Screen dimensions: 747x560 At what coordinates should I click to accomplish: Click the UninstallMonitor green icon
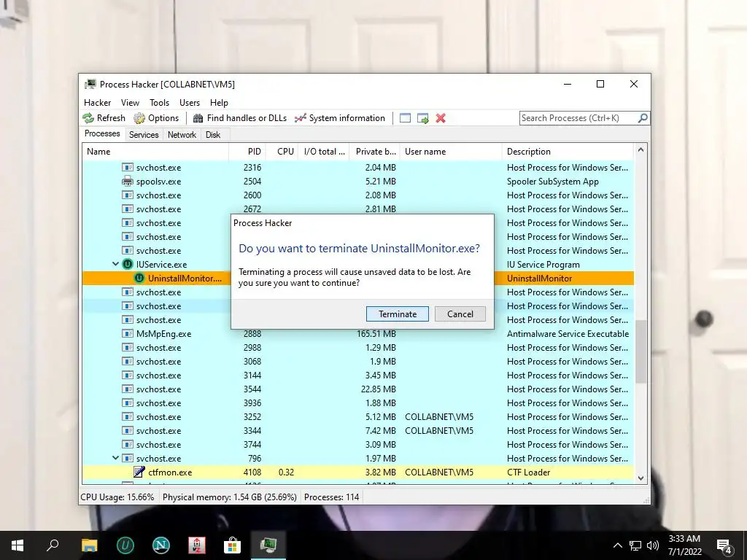[139, 278]
